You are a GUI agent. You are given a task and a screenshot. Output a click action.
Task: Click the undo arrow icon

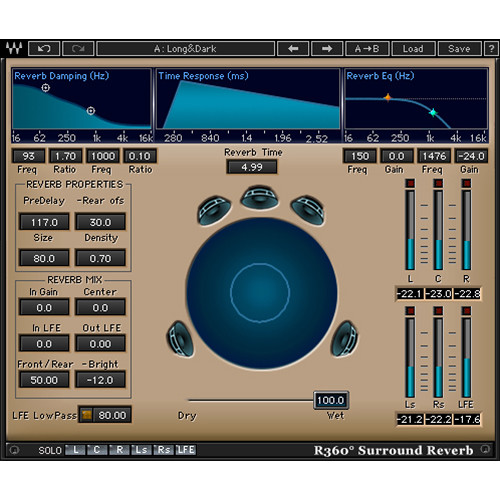pos(44,49)
